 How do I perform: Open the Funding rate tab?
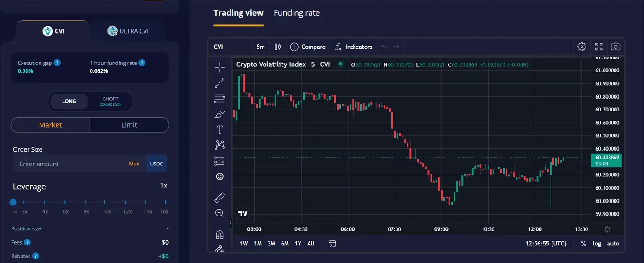click(297, 13)
